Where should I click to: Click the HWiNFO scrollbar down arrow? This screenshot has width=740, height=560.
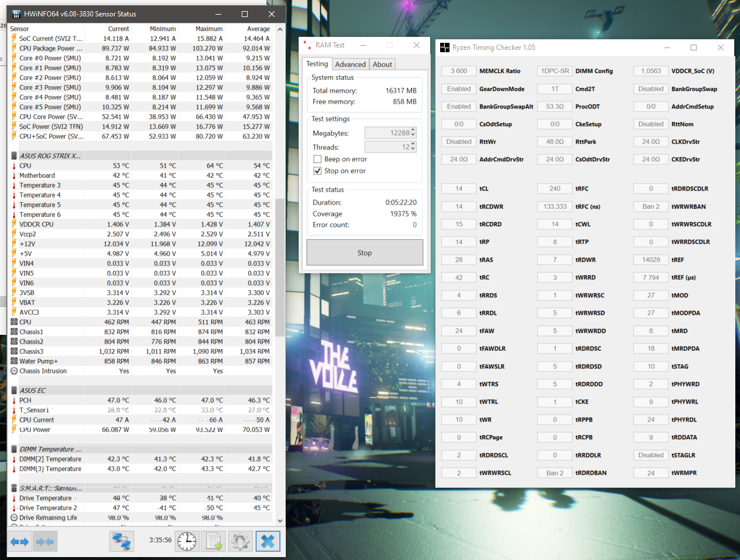click(280, 521)
